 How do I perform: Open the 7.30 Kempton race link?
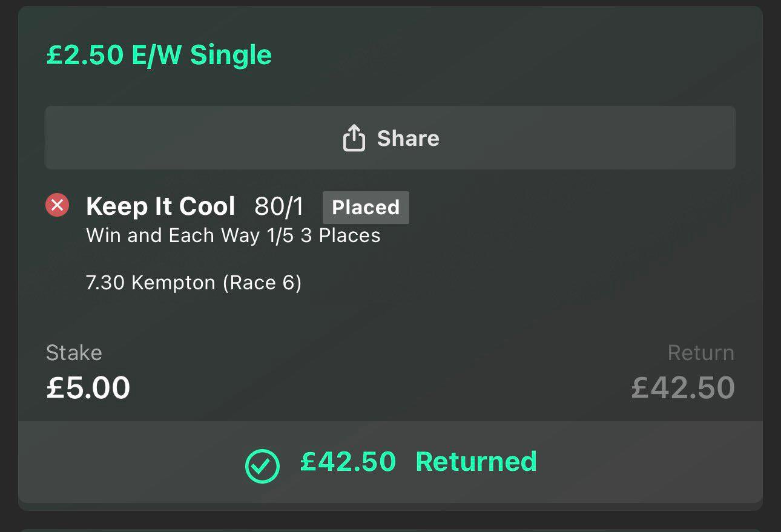coord(151,283)
